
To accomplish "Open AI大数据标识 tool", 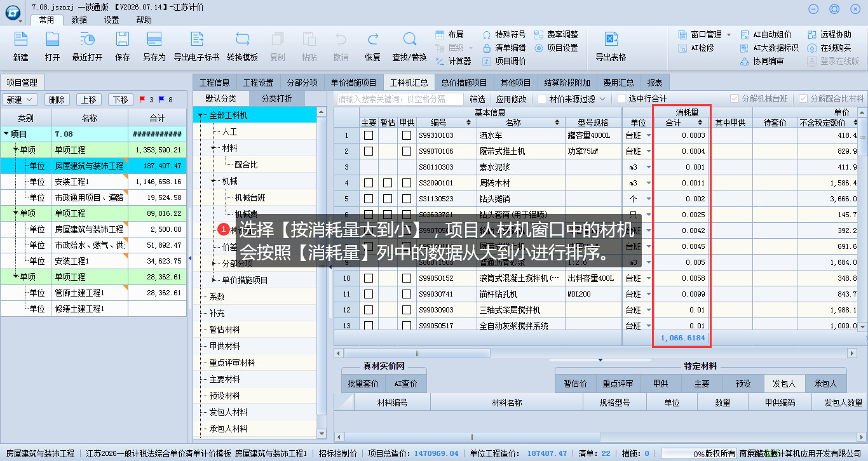I will point(770,48).
